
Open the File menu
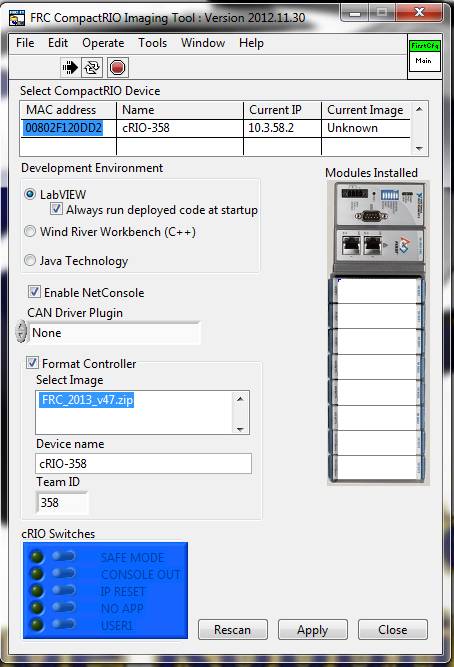25,43
